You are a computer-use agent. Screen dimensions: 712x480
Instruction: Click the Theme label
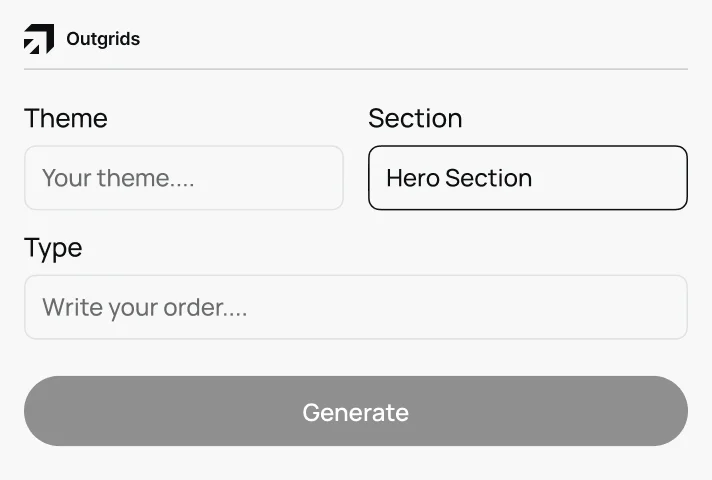(x=65, y=118)
